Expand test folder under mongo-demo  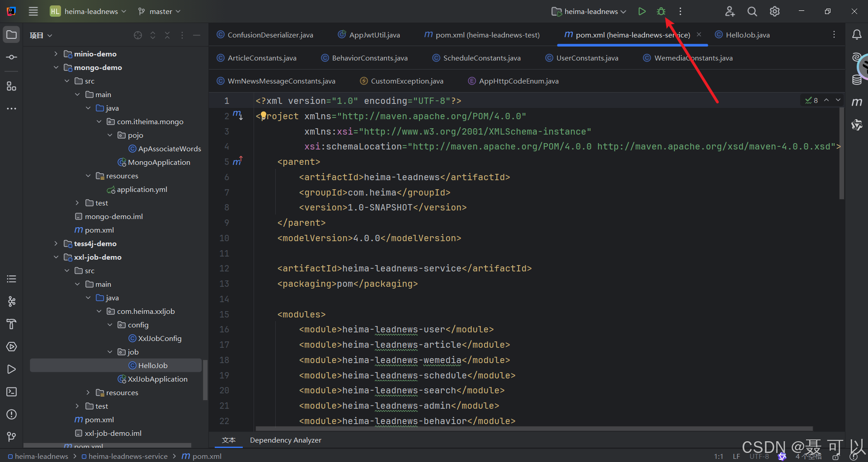click(77, 203)
